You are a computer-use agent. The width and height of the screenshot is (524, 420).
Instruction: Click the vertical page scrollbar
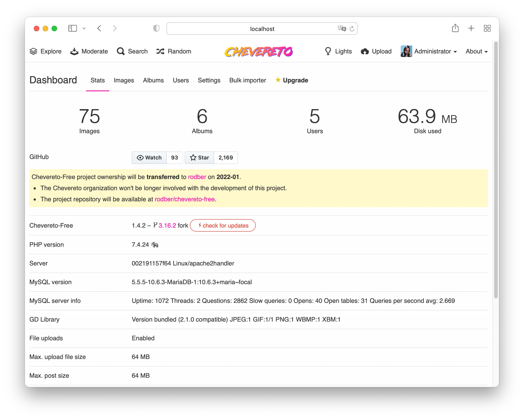point(496,170)
